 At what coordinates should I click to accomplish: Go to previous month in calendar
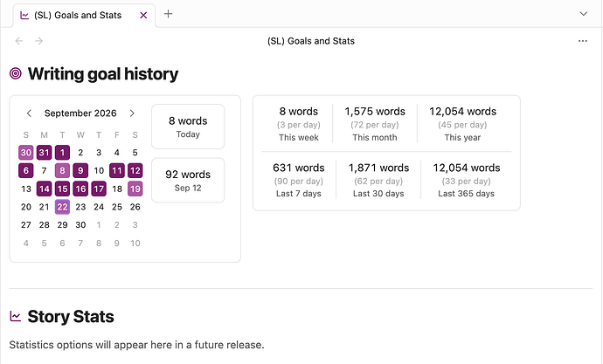[x=29, y=113]
